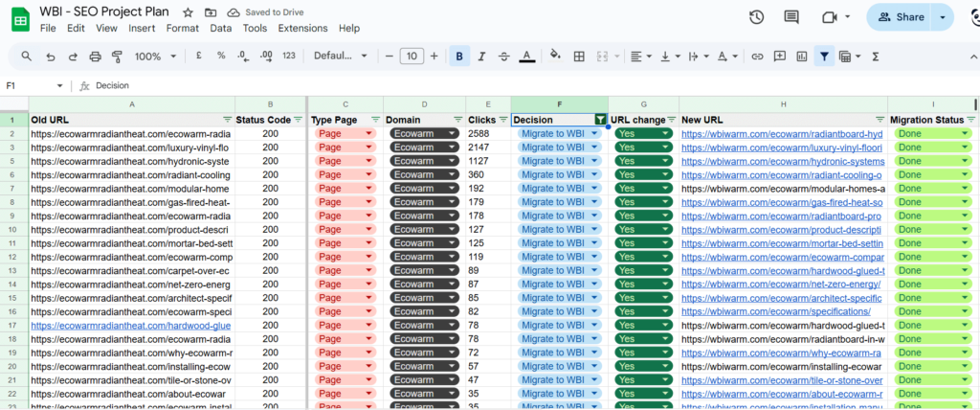Open the Extensions menu
The height and width of the screenshot is (410, 980).
click(x=302, y=28)
